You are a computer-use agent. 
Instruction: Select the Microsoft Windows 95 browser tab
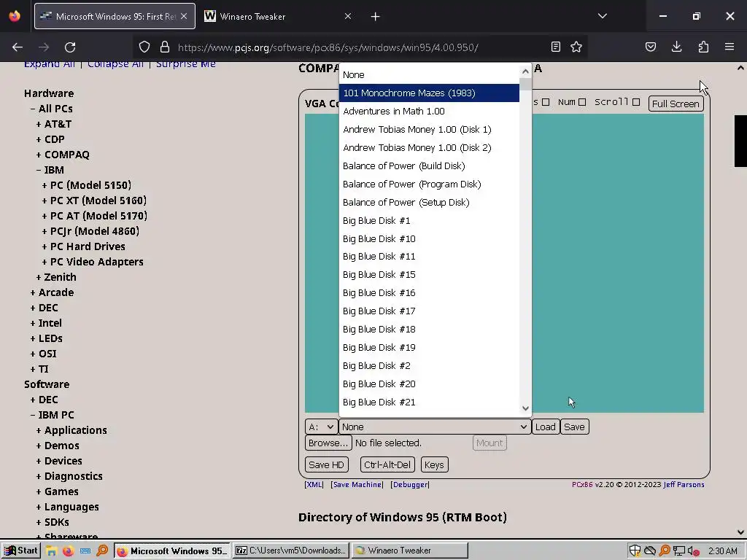[115, 16]
